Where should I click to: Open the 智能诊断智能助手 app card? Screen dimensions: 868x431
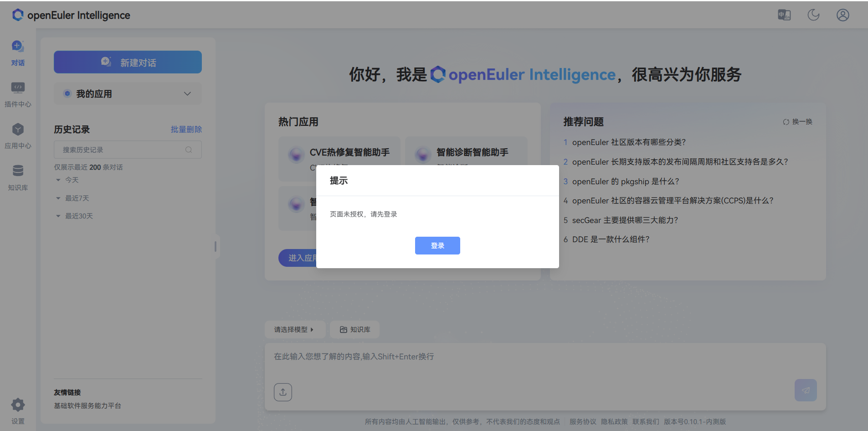[466, 158]
